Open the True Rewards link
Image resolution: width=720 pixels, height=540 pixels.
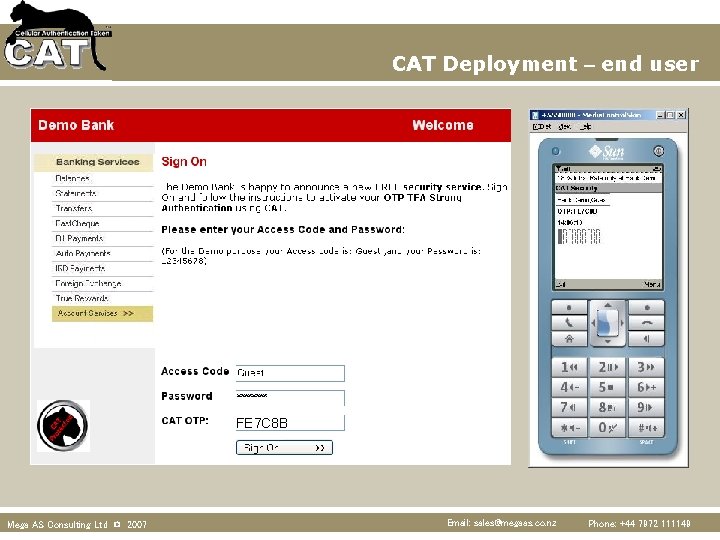(82, 298)
